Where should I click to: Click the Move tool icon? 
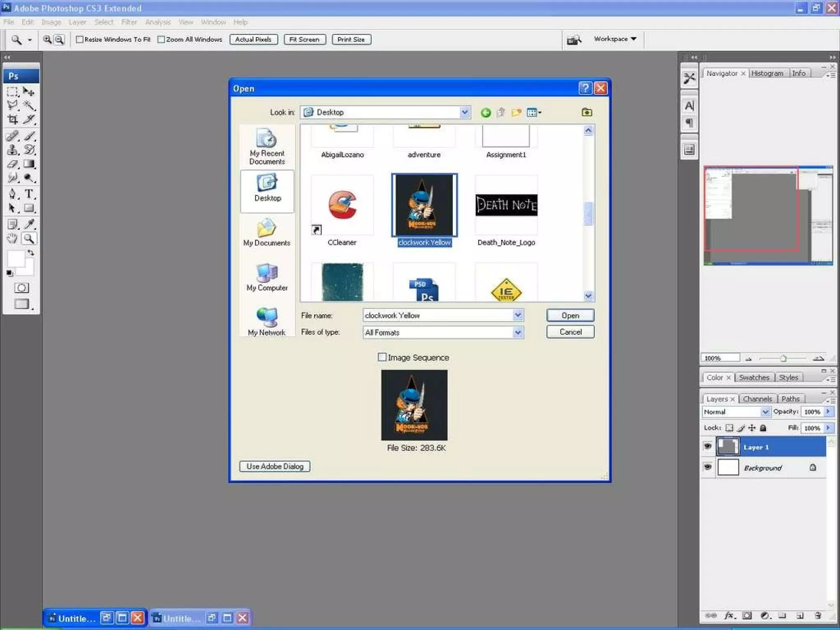click(x=29, y=91)
